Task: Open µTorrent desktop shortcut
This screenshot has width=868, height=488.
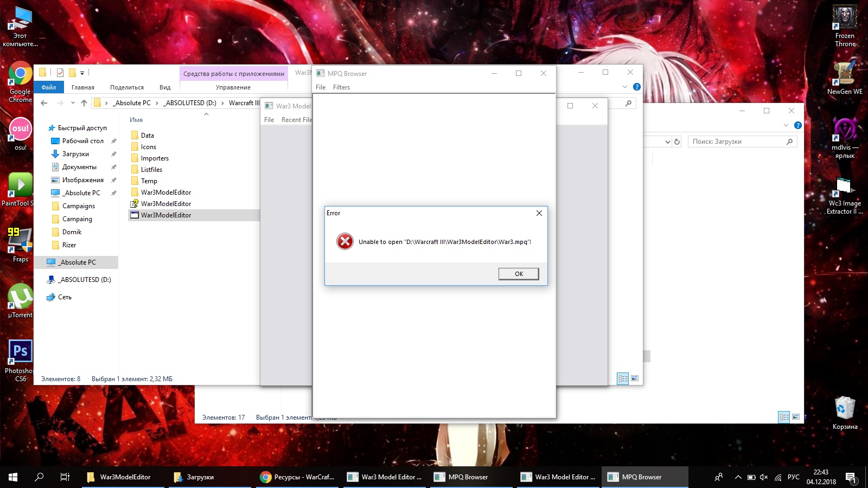Action: click(x=21, y=300)
